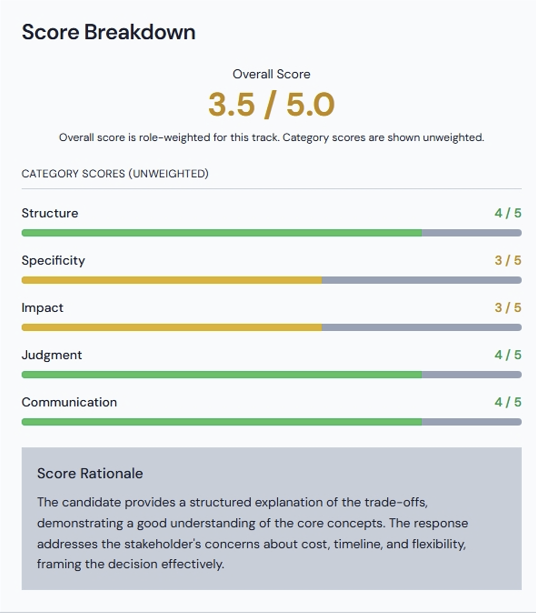
Task: Select the 3.5 / 5.0 overall score value
Action: (x=271, y=104)
